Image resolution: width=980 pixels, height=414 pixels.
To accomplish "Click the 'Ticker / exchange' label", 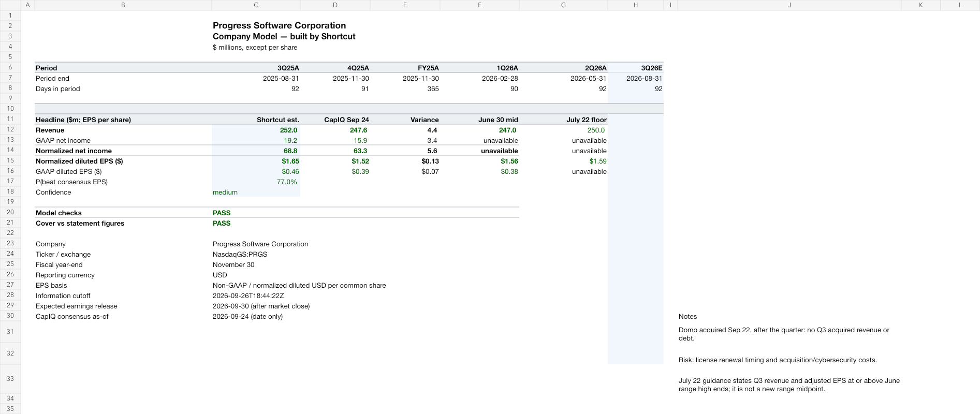I will point(63,254).
